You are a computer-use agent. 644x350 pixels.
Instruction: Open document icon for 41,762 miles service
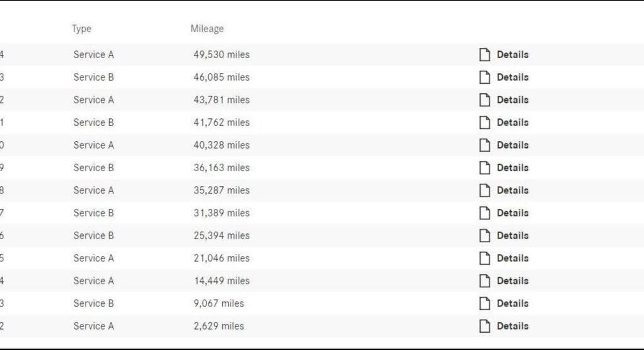(x=485, y=122)
